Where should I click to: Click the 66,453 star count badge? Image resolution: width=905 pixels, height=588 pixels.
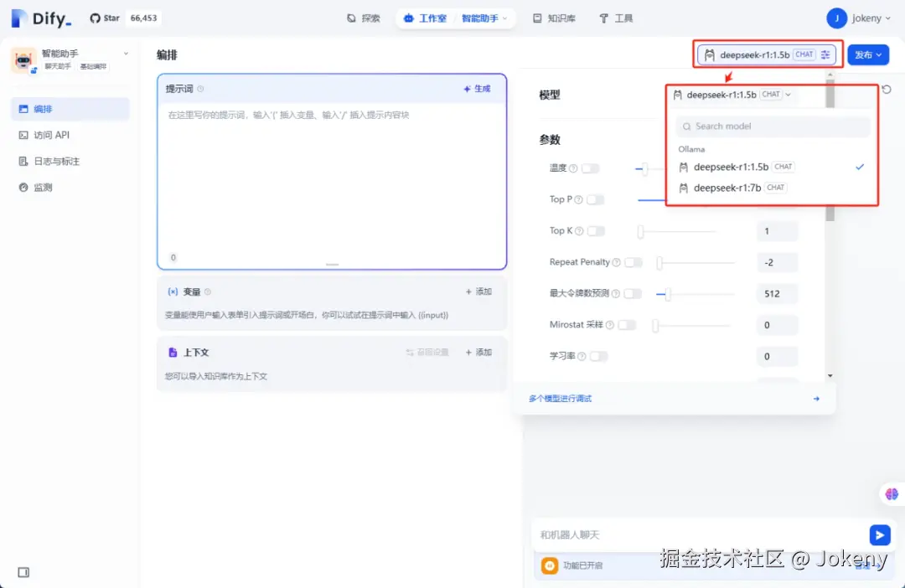(x=144, y=18)
